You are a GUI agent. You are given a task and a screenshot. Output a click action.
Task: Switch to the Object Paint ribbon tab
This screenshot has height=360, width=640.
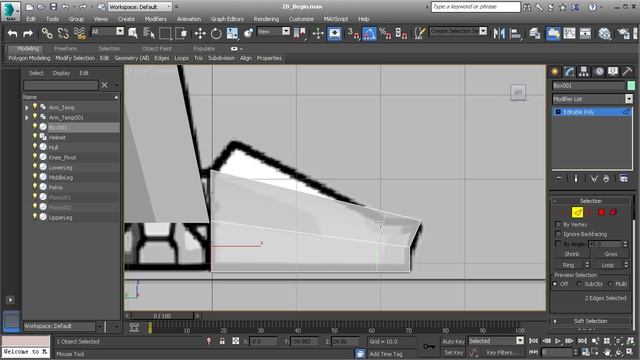click(x=156, y=49)
